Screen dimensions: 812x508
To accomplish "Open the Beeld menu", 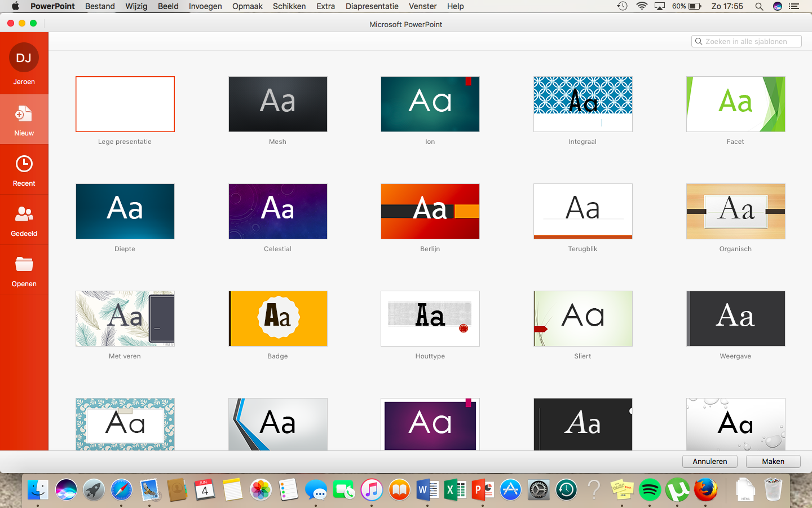I will point(168,6).
